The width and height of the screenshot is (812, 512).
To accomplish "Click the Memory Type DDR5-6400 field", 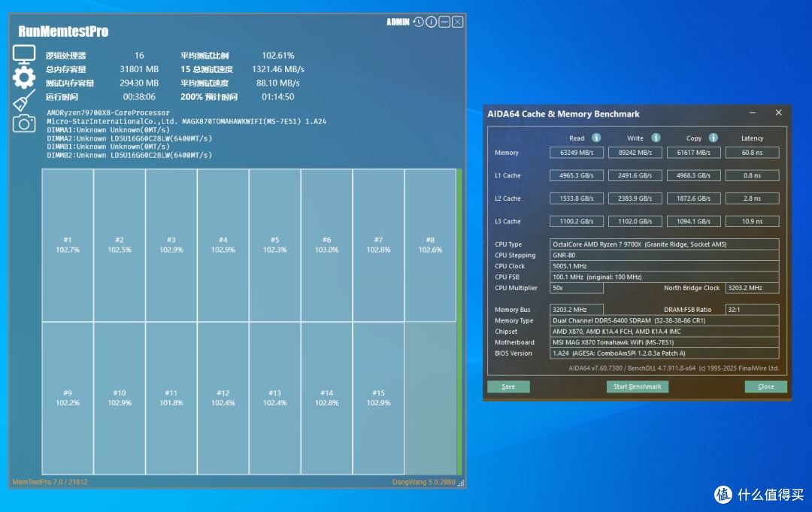I will pos(665,320).
